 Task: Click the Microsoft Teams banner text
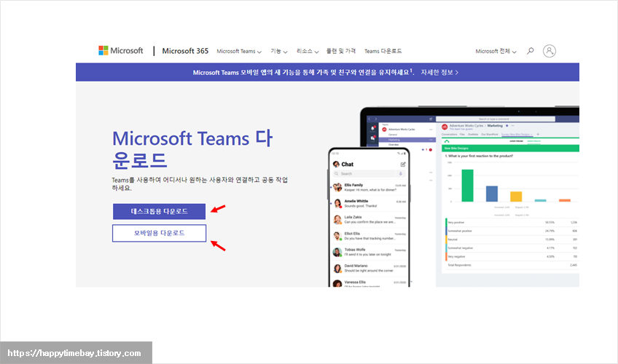point(302,72)
